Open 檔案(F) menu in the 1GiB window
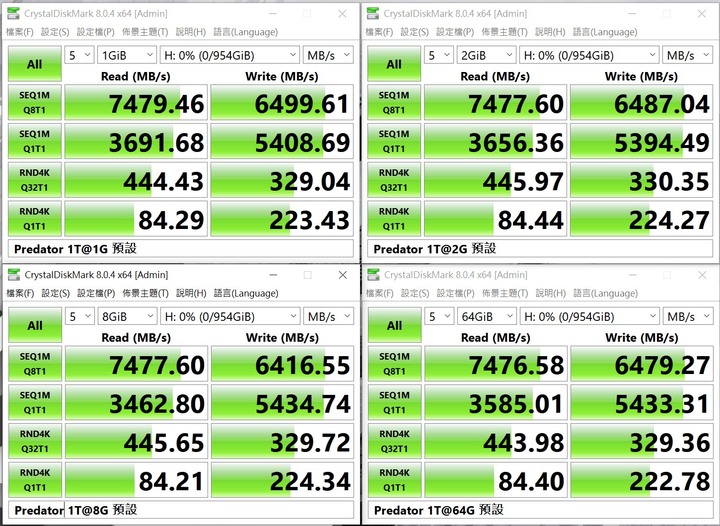 pos(20,32)
